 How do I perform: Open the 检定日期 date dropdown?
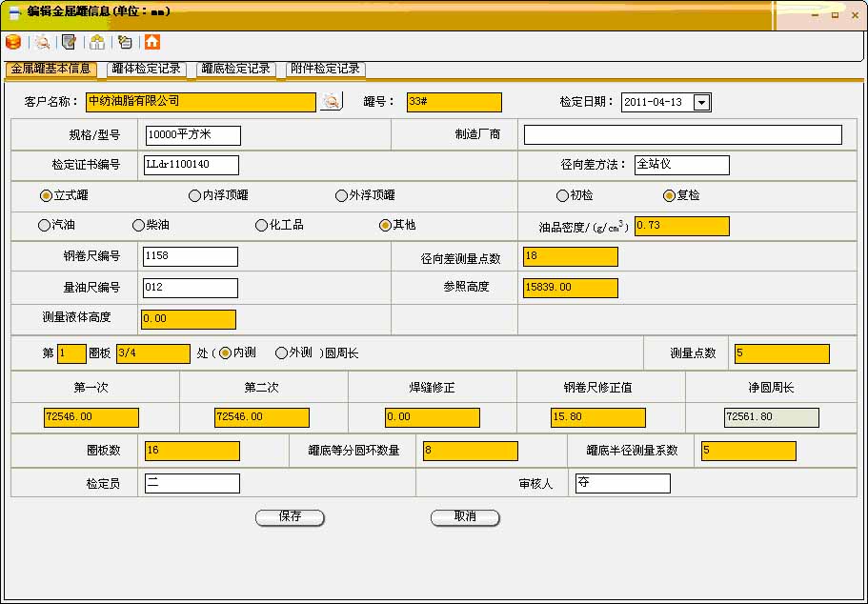pyautogui.click(x=700, y=102)
